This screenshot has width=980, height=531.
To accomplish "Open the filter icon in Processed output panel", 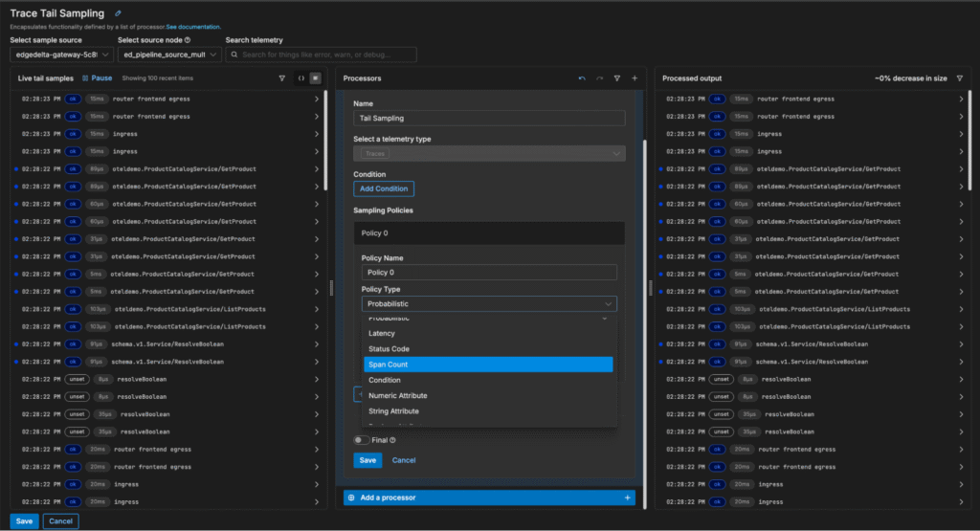I will pyautogui.click(x=960, y=78).
